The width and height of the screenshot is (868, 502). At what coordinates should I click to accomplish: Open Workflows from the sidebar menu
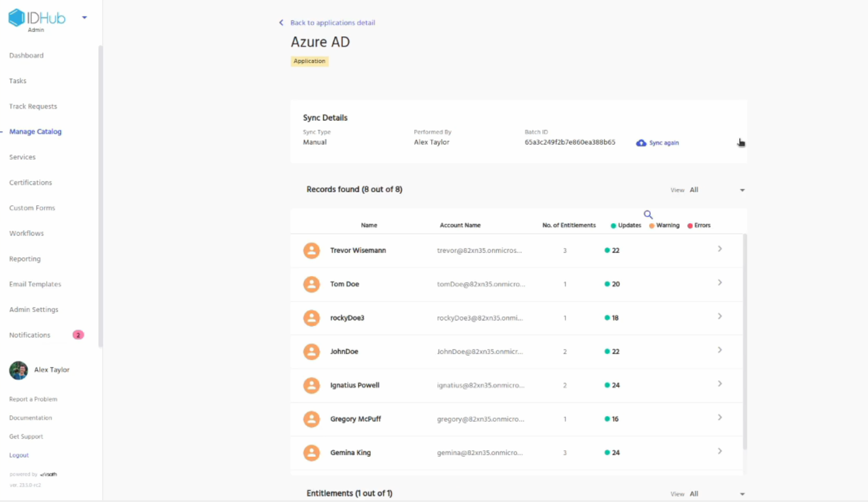[26, 234]
